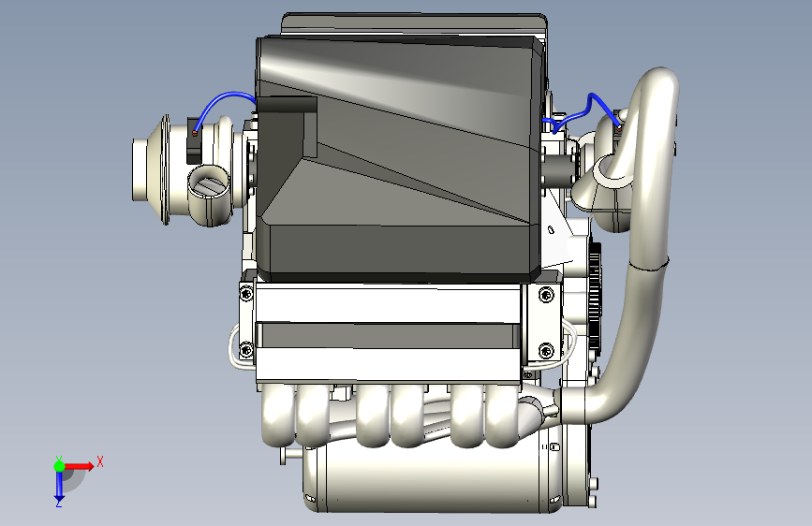
Task: Select the black toothed gear on engine side
Action: click(x=595, y=298)
